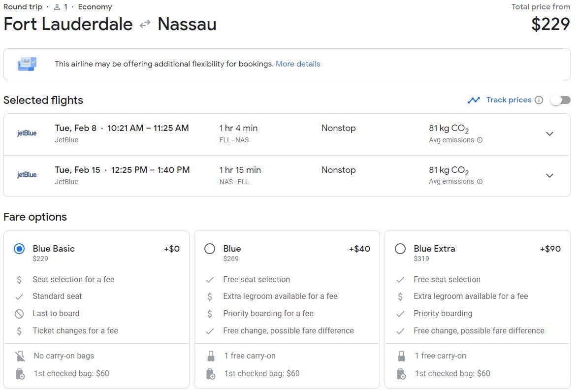Click the JetBlue logo on Feb 15 flight

[x=27, y=175]
